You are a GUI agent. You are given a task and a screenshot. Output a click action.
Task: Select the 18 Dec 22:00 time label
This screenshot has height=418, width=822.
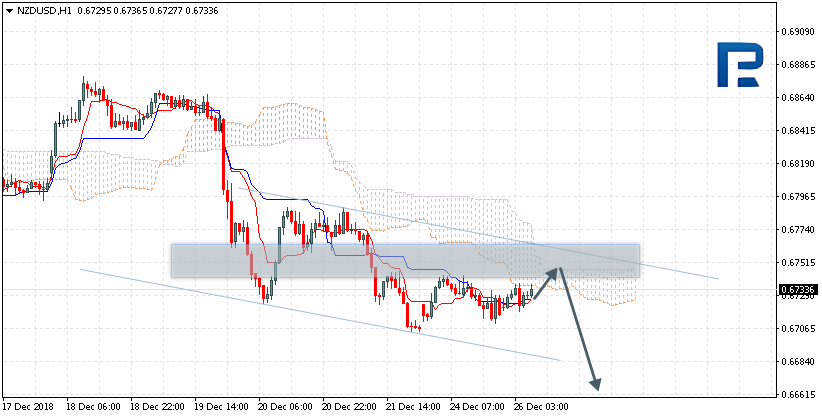click(157, 407)
